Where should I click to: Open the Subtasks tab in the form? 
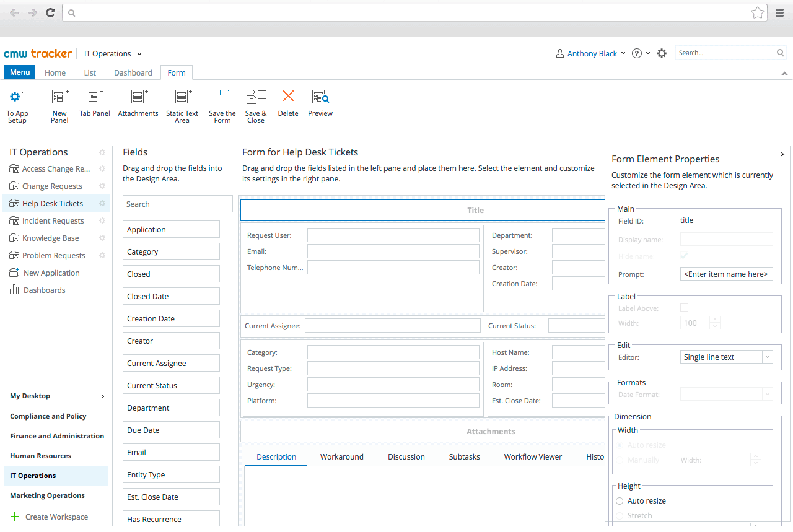(465, 456)
